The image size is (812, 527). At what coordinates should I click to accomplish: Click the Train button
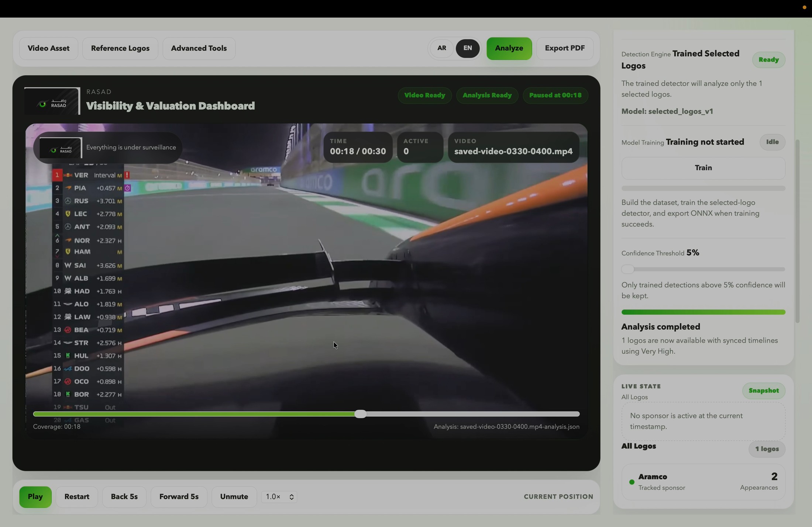coord(703,168)
